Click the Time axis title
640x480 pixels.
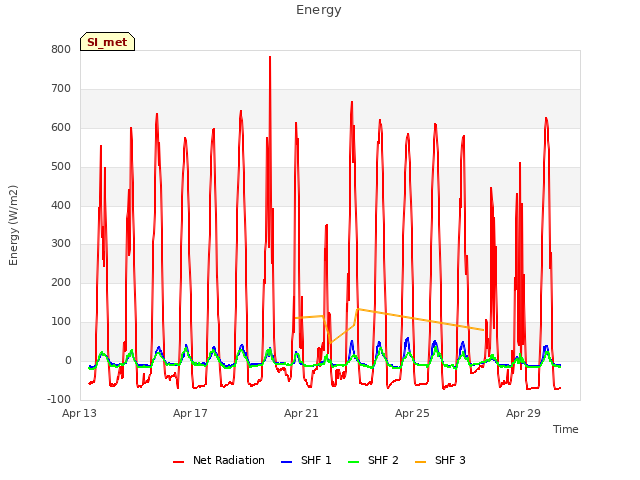(x=566, y=429)
